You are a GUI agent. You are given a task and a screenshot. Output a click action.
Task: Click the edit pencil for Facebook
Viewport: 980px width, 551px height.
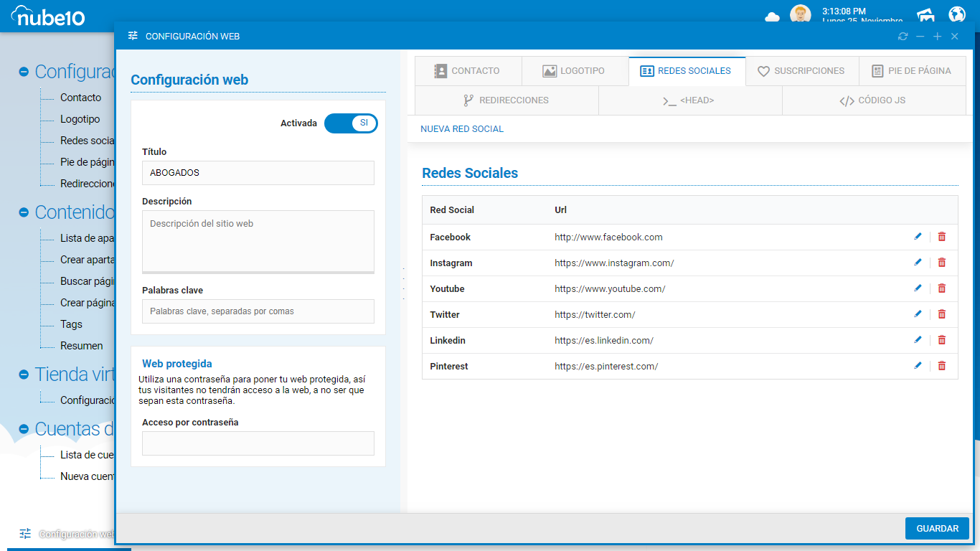tap(918, 237)
